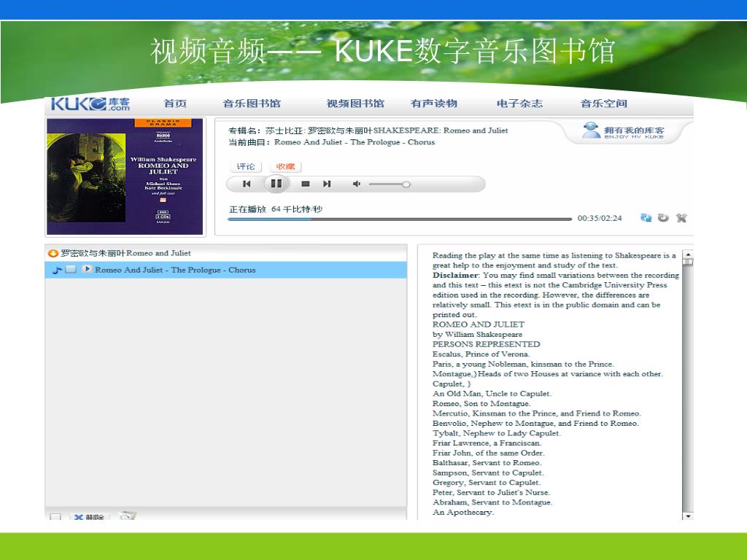This screenshot has height=560, width=747.
Task: Click the 'Escalus, Prince of Verona.' line
Action: tap(481, 354)
